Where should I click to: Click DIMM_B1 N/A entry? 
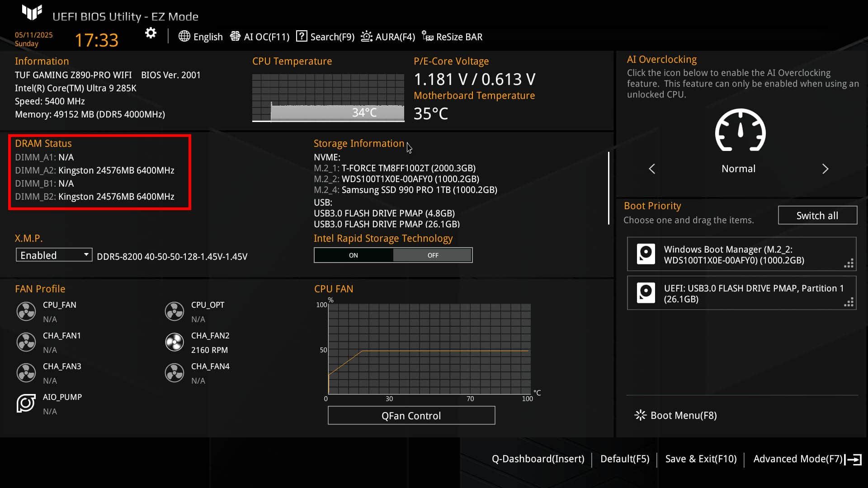[44, 183]
